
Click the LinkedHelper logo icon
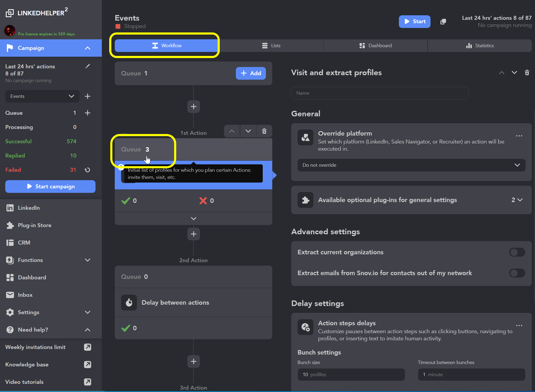pyautogui.click(x=10, y=13)
